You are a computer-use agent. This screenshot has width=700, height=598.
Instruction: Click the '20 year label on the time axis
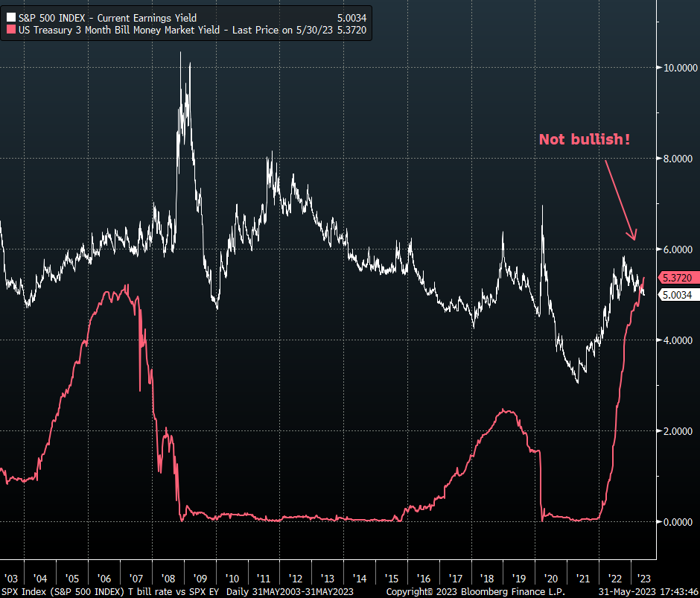[551, 579]
